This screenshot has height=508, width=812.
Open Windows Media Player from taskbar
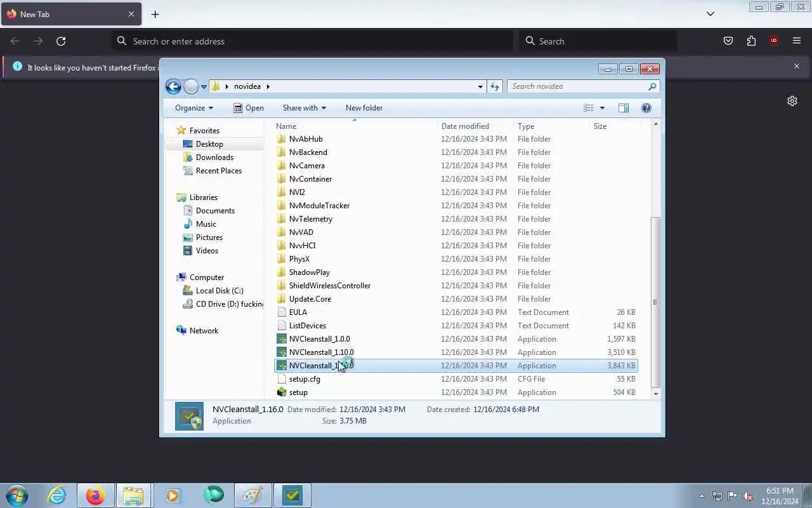(173, 495)
